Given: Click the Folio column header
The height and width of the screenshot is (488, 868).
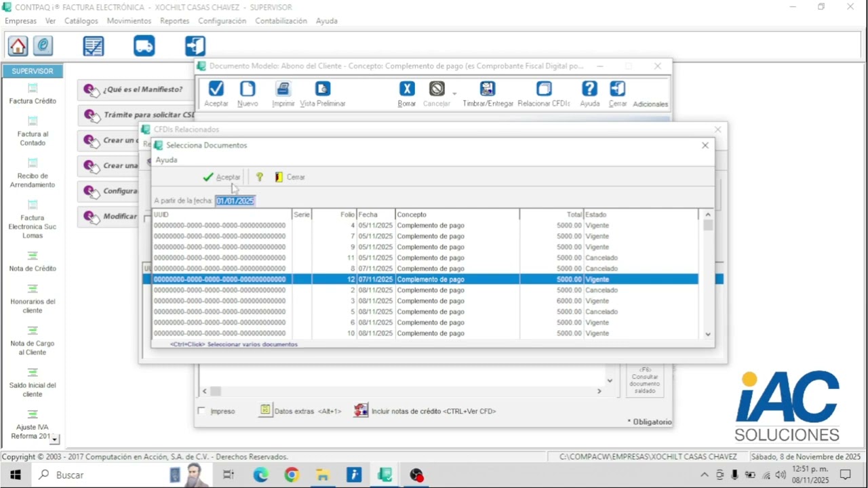Looking at the screenshot, I should tap(334, 214).
